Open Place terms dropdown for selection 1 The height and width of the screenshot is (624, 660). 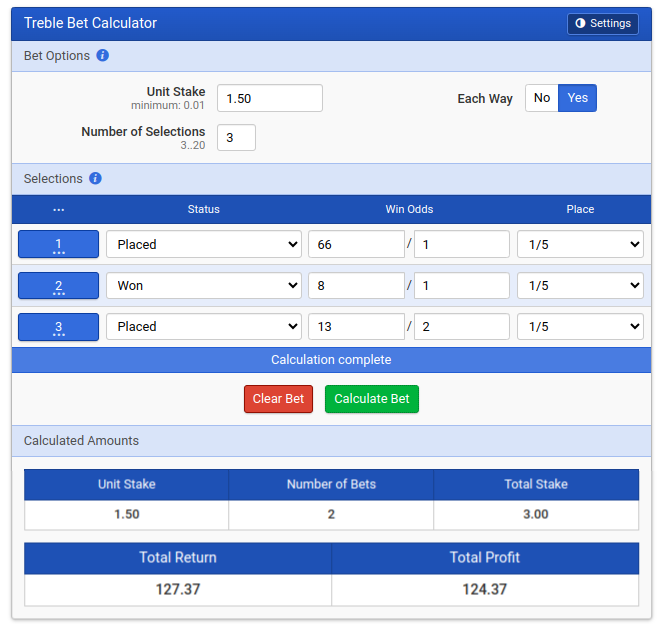click(580, 244)
